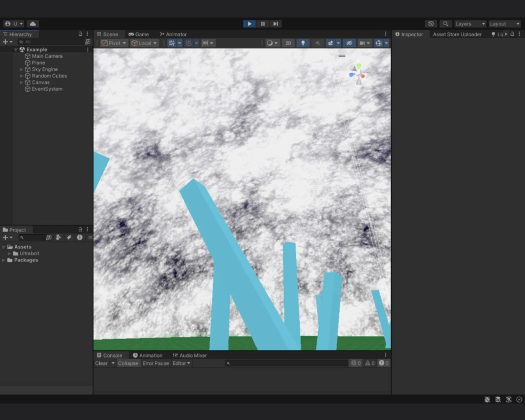The width and height of the screenshot is (525, 420).
Task: Advance one frame with the step button
Action: pos(276,24)
